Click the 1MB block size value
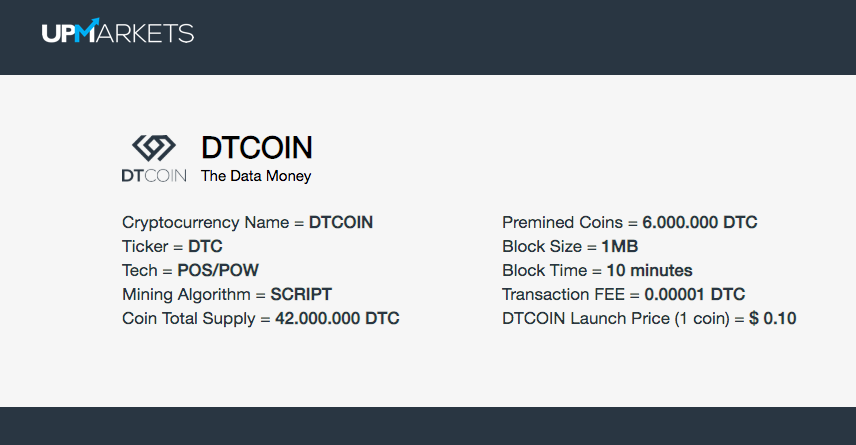 pyautogui.click(x=620, y=246)
